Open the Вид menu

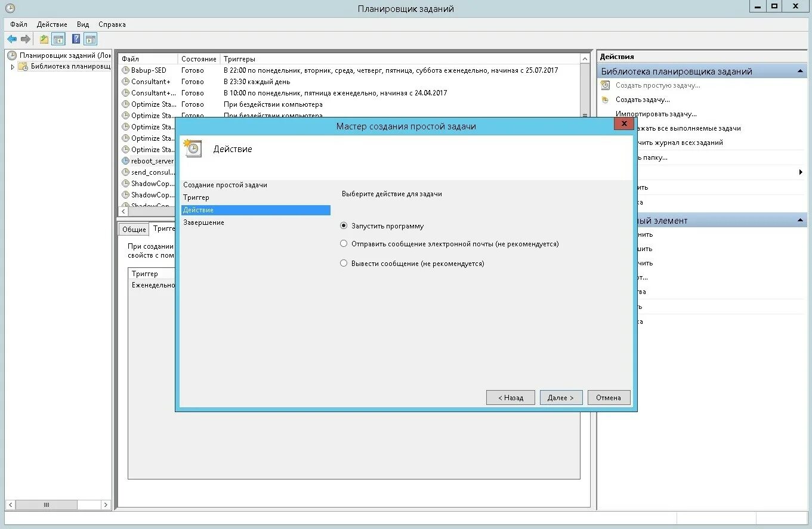pos(83,24)
